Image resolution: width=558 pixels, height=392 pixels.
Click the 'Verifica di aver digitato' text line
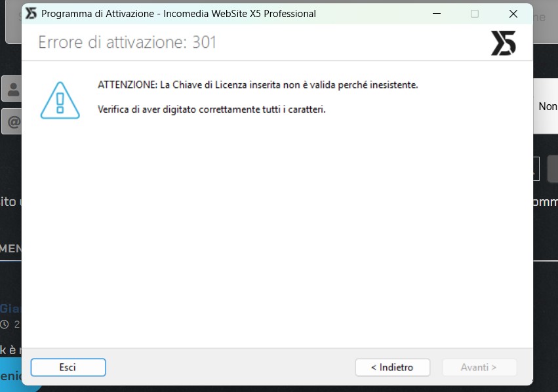pos(211,109)
